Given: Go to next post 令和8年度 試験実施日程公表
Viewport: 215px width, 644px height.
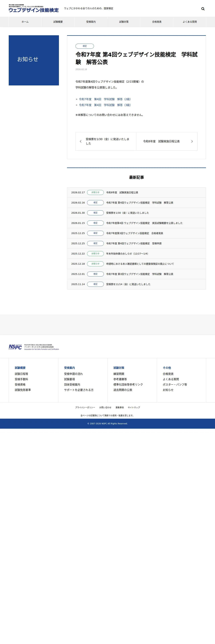Looking at the screenshot, I should coord(167,141).
